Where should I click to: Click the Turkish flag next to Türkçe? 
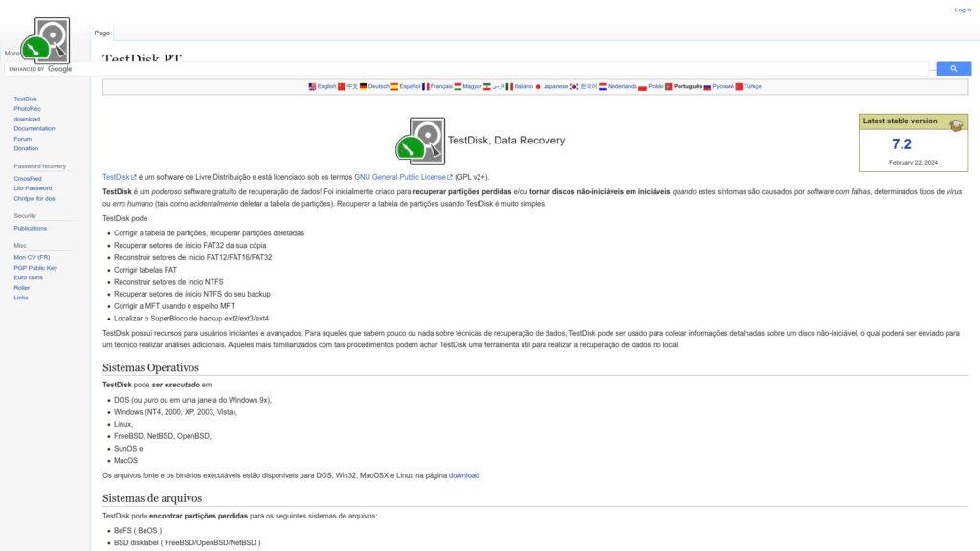(x=739, y=87)
